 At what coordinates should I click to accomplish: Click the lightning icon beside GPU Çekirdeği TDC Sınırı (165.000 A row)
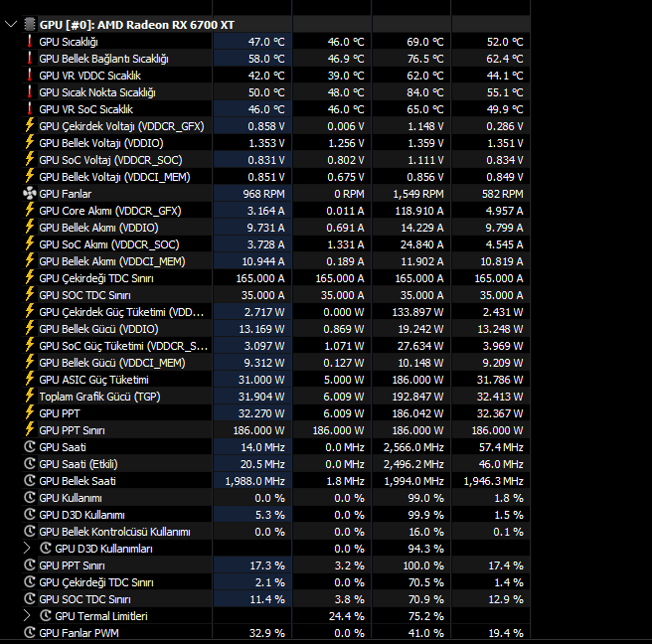click(30, 278)
